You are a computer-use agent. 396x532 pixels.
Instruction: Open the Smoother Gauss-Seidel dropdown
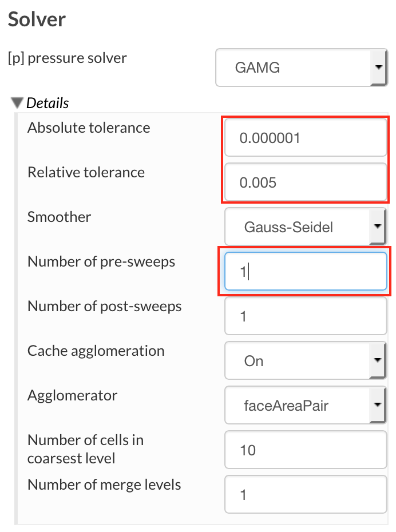tap(306, 227)
